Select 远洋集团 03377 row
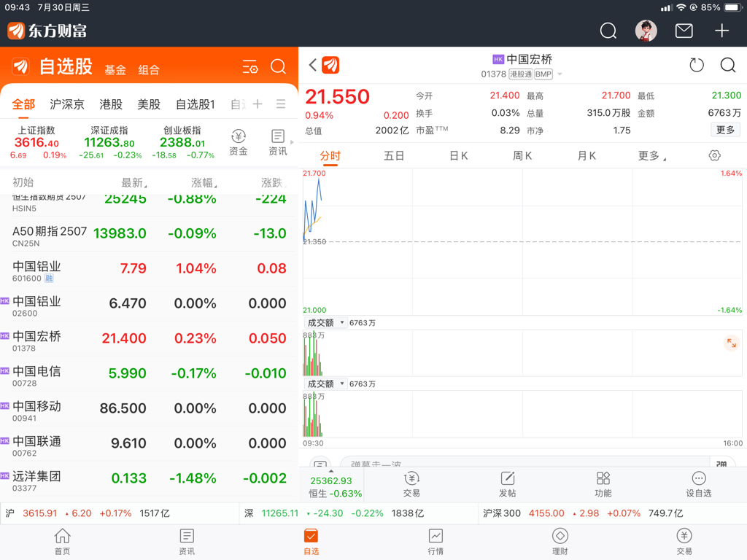 (149, 478)
